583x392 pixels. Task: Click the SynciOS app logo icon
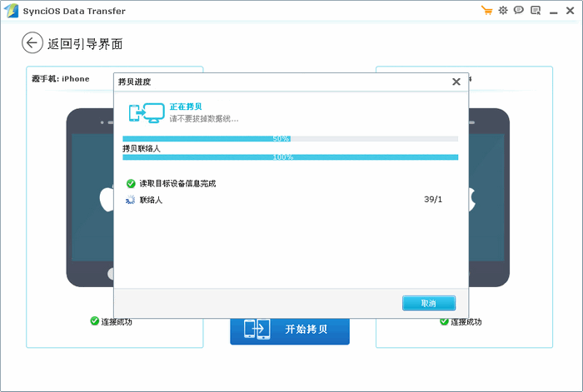pyautogui.click(x=12, y=11)
